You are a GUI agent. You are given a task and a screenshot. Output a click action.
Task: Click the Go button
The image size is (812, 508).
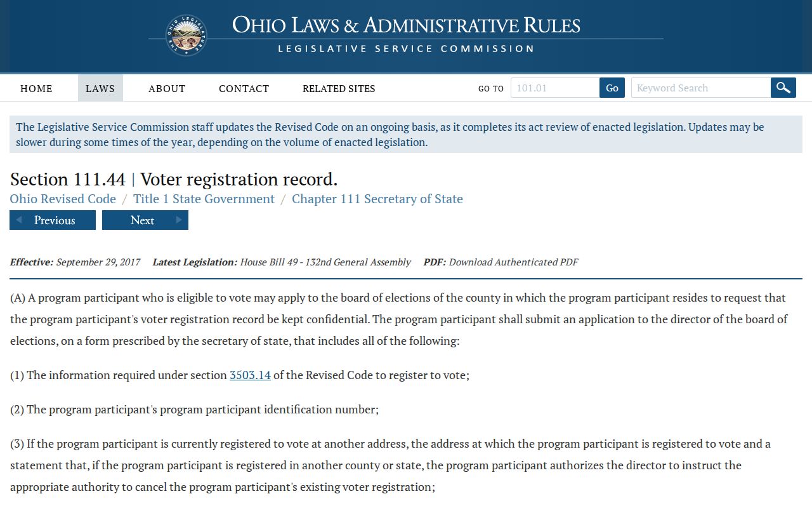pos(612,88)
